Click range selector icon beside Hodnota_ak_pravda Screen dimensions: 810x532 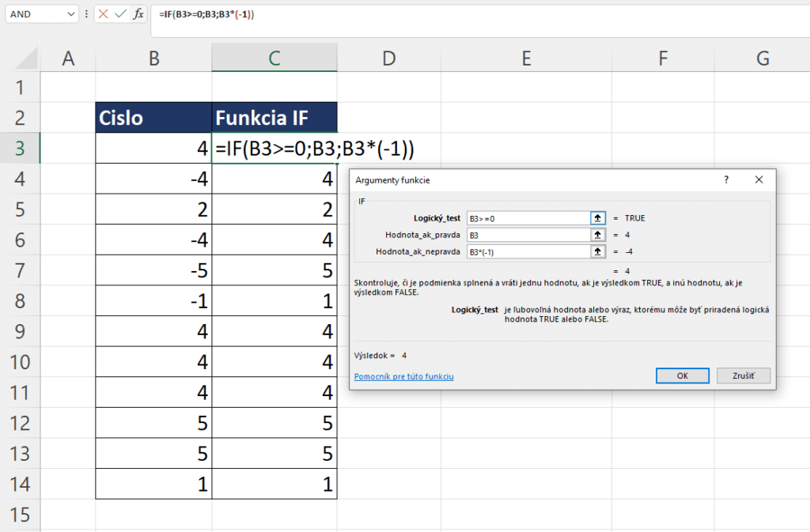point(598,235)
